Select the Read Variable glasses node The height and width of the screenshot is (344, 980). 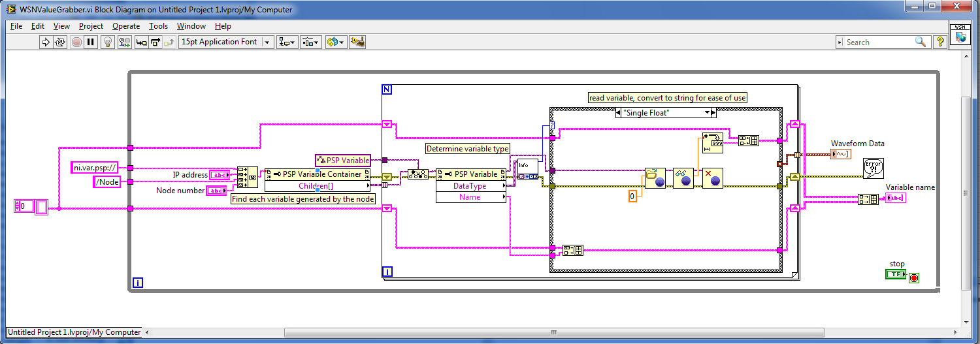click(x=683, y=178)
